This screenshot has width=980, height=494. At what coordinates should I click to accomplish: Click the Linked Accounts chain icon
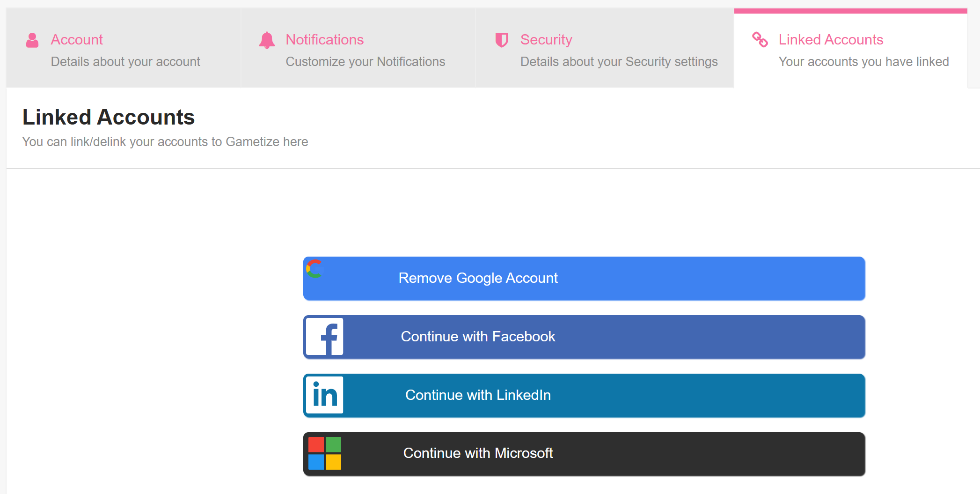pyautogui.click(x=760, y=40)
